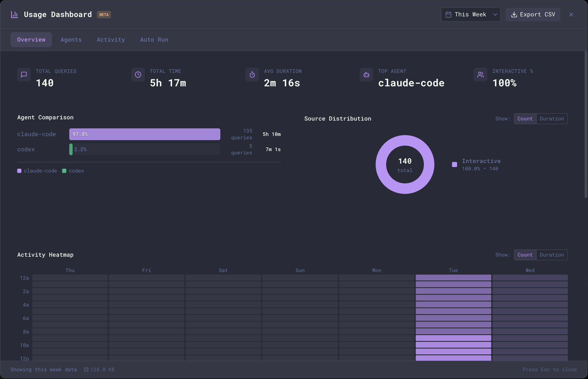Click the Total Time clock icon
588x379 pixels.
tap(138, 75)
